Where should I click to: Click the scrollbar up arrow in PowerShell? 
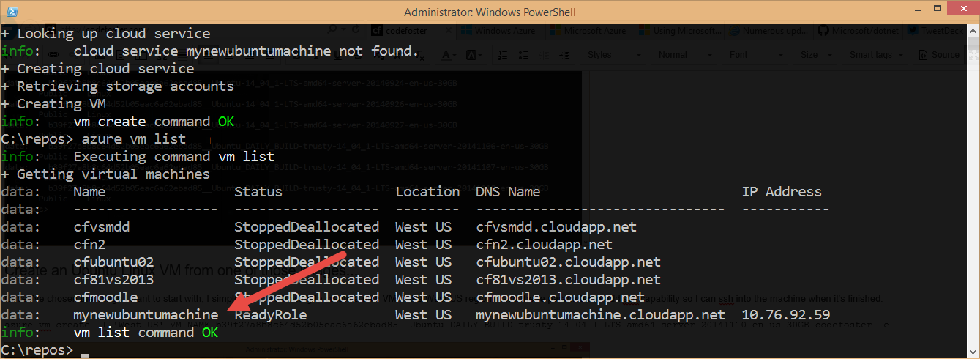(x=973, y=31)
